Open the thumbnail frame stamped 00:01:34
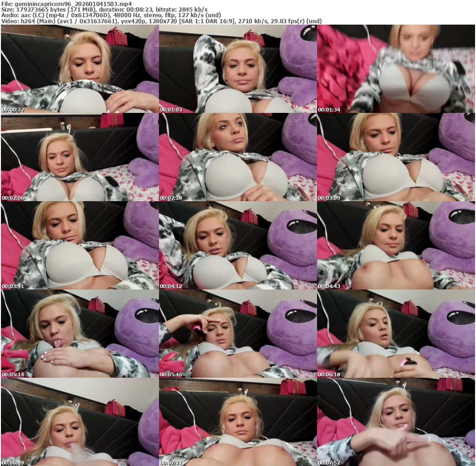The width and height of the screenshot is (476, 466). (x=396, y=69)
